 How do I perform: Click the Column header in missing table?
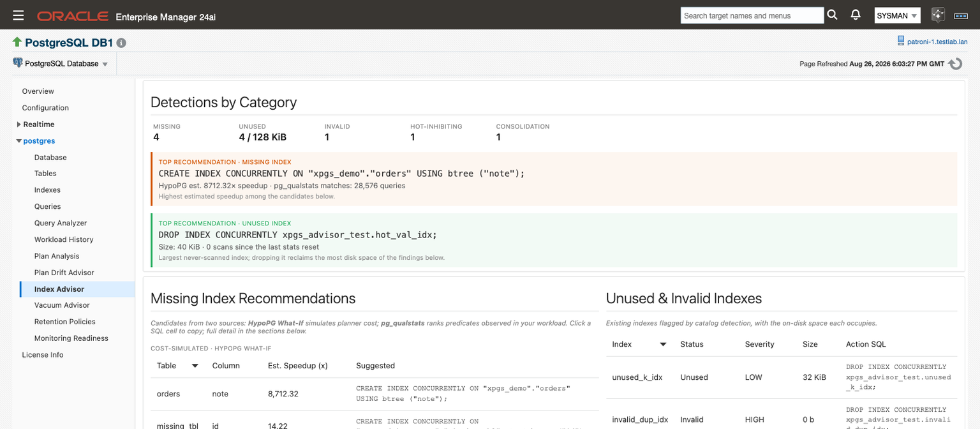point(226,366)
